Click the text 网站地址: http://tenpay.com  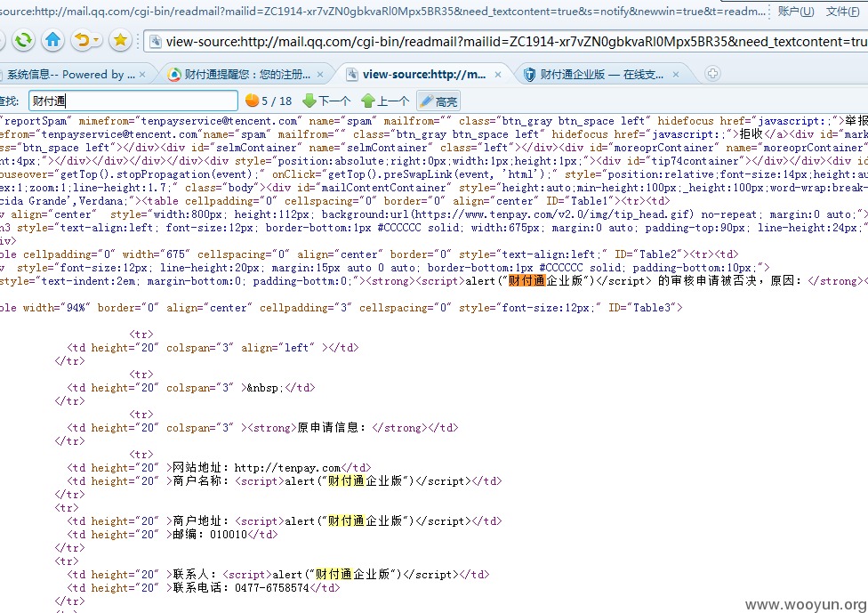(256, 468)
